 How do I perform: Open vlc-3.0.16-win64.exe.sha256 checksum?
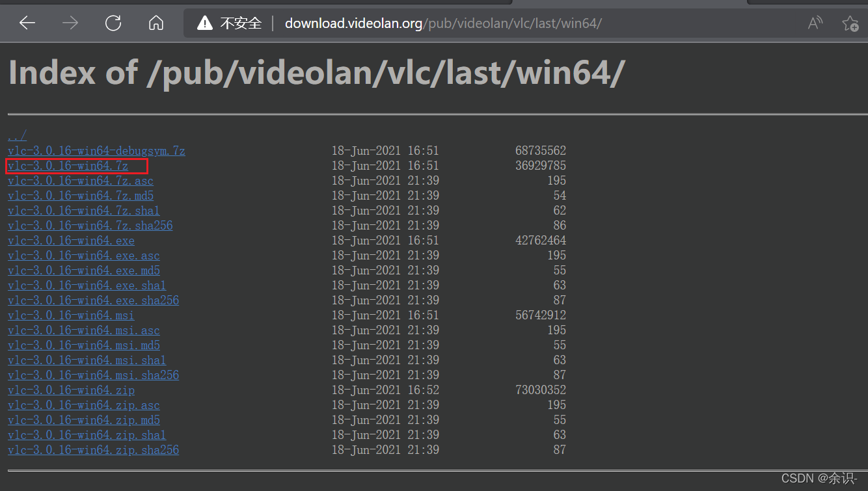pyautogui.click(x=93, y=300)
